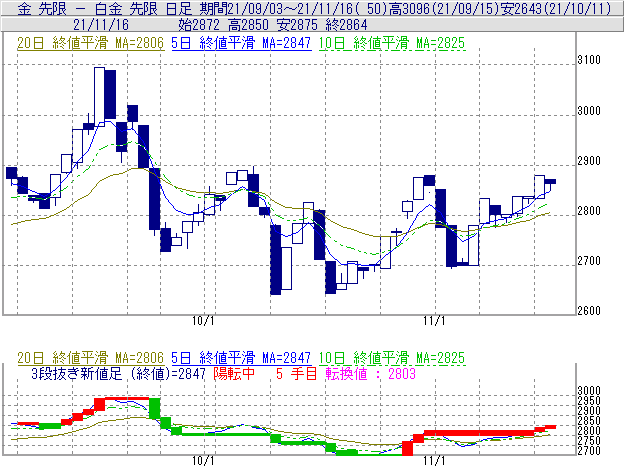
Task: Click the 20日 終値平滑 MA=2806 legend in upper chart
Action: point(90,43)
